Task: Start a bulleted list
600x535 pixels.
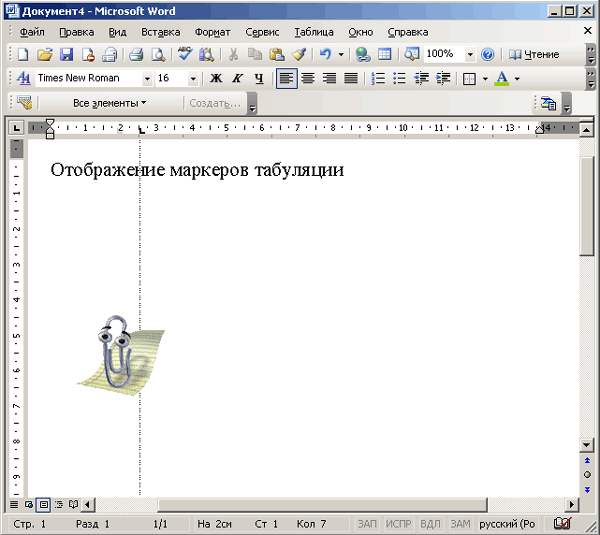Action: 399,78
